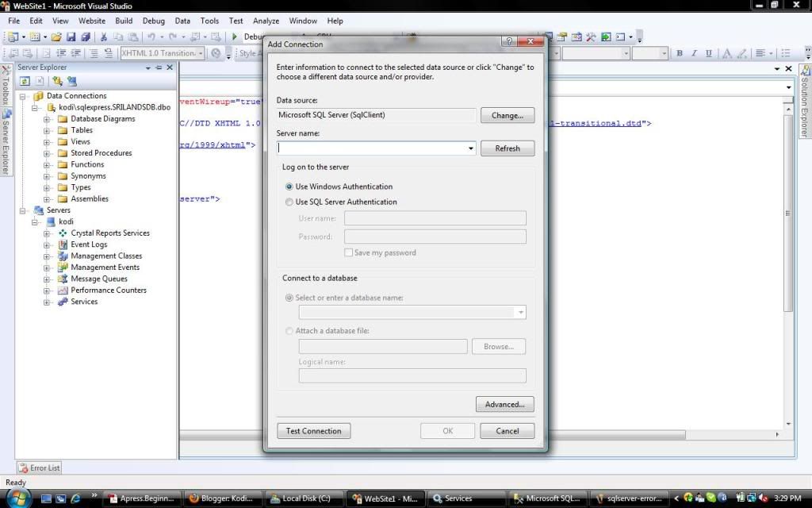This screenshot has width=812, height=508.
Task: Open the Analyze menu
Action: point(266,21)
